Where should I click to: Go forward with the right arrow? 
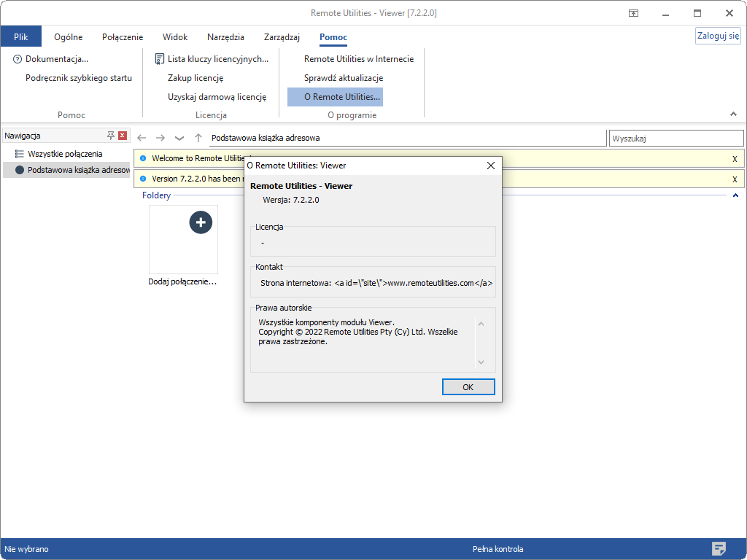pyautogui.click(x=160, y=138)
